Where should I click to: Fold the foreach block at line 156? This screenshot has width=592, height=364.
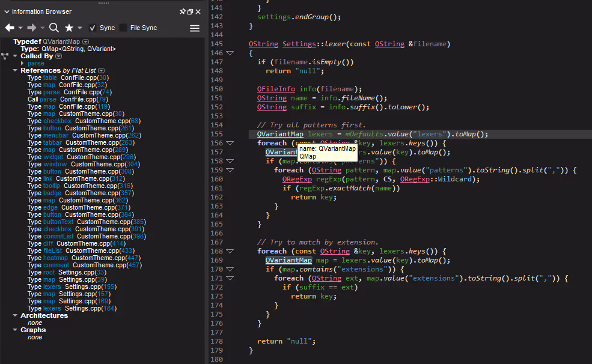coord(230,144)
